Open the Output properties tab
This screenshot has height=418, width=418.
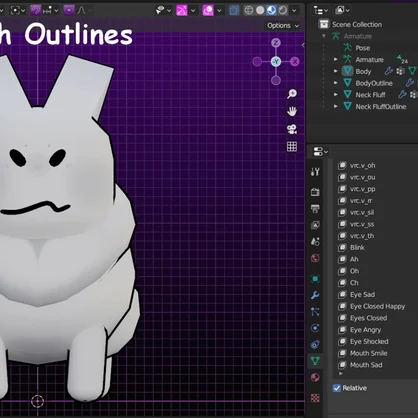[x=315, y=209]
